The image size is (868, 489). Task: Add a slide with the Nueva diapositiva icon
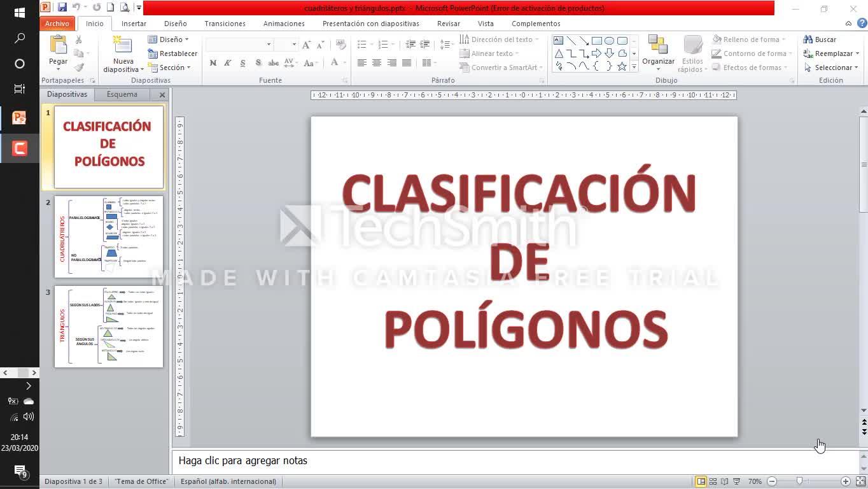(123, 45)
